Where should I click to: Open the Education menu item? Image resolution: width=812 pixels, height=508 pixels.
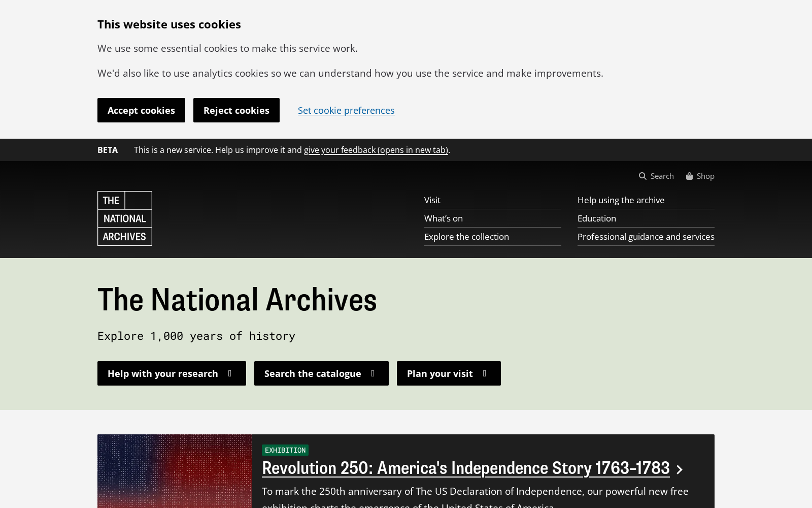click(646, 218)
